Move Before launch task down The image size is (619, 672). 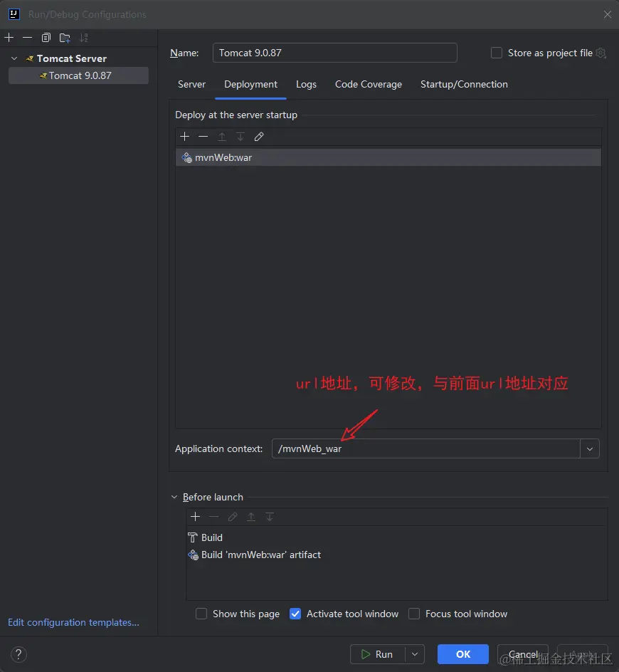pos(270,517)
